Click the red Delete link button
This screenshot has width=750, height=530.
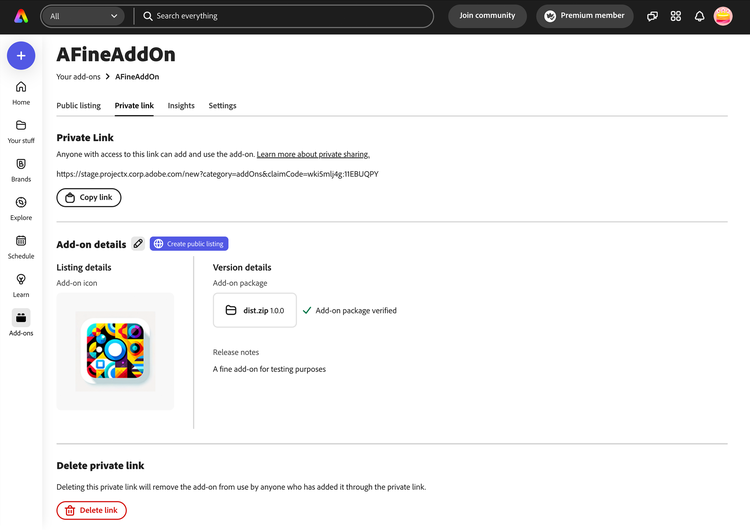pyautogui.click(x=91, y=510)
